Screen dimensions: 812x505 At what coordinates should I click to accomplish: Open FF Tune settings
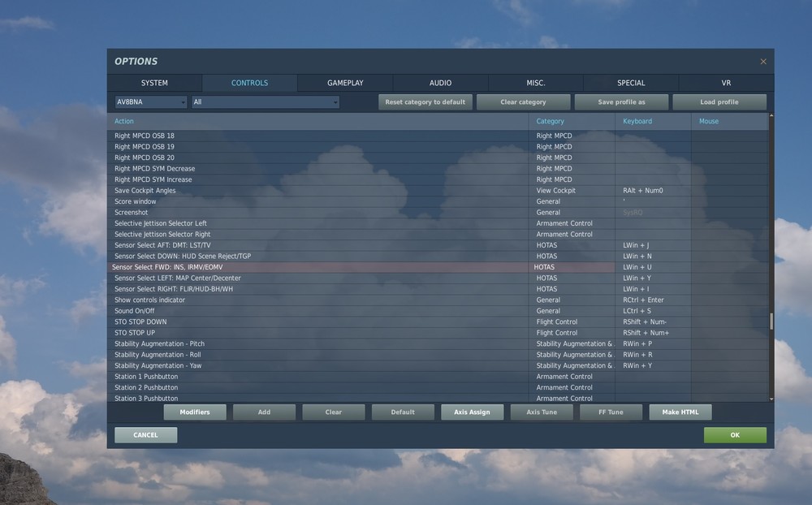coord(611,412)
